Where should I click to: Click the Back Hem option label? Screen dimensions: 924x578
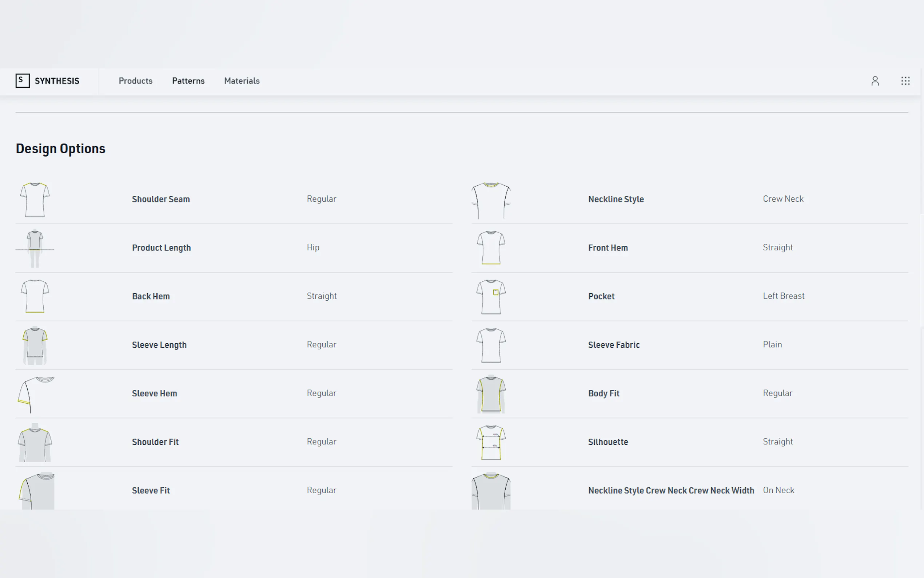point(151,296)
